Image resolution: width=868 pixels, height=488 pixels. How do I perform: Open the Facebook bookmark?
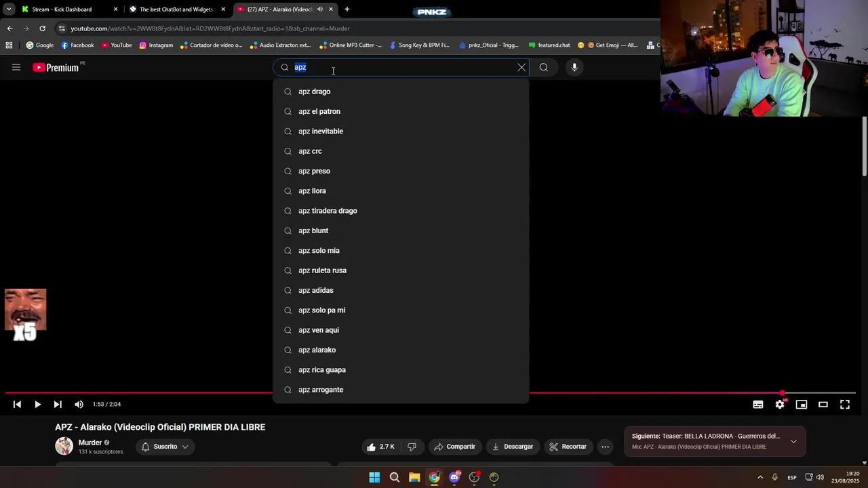coord(77,45)
